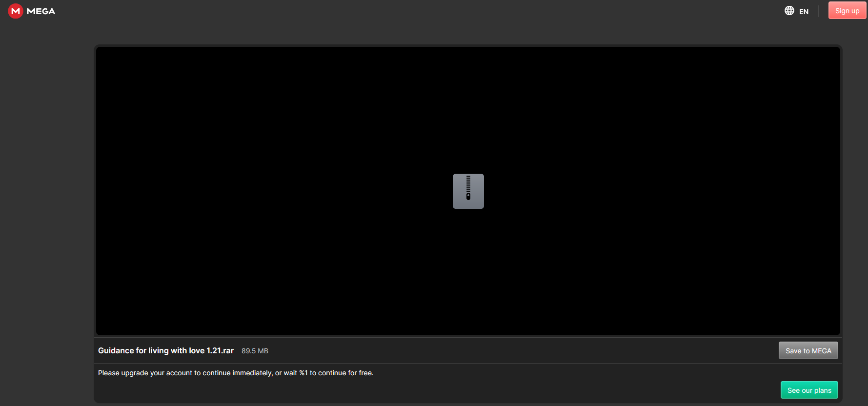Click the MEGA wordmark text in header
The image size is (868, 406).
41,11
